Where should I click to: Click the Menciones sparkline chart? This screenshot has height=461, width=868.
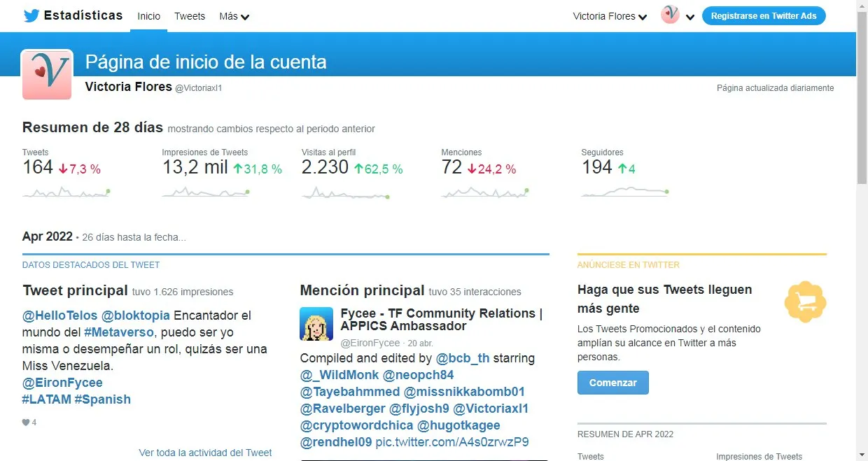tap(485, 192)
